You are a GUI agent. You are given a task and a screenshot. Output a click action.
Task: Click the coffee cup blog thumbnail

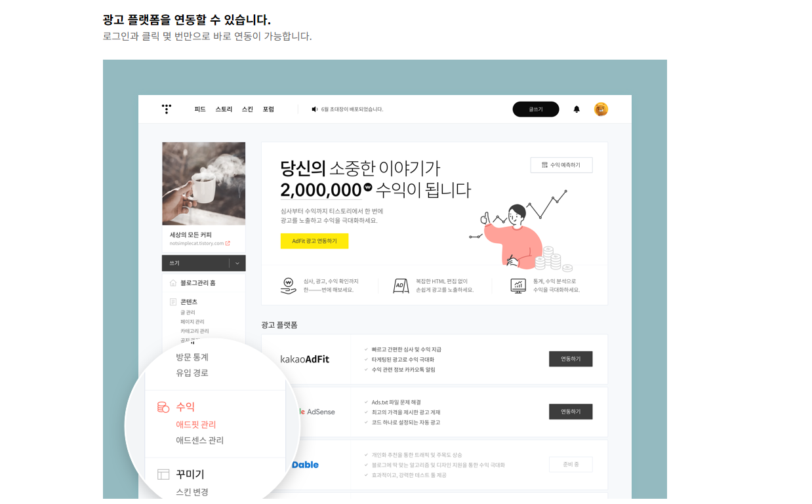(204, 184)
